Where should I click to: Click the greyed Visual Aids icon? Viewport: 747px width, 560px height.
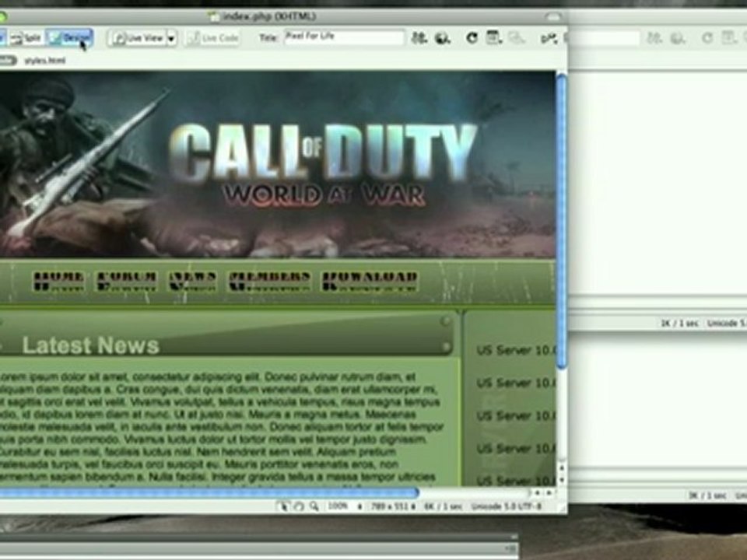[x=517, y=37]
